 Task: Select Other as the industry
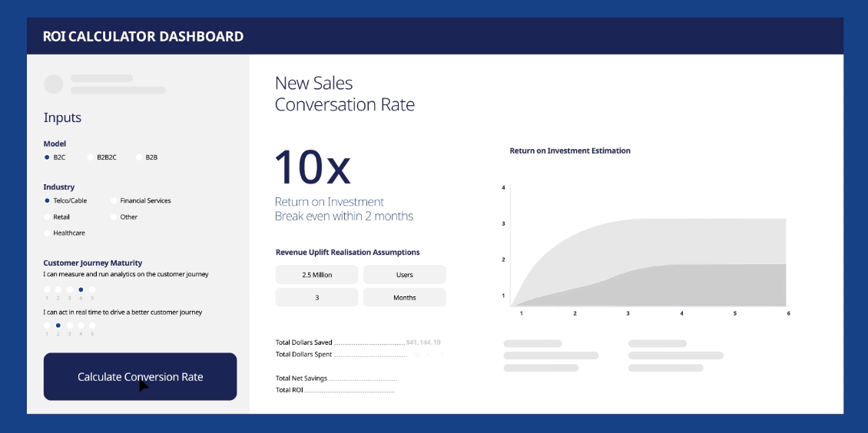point(114,217)
